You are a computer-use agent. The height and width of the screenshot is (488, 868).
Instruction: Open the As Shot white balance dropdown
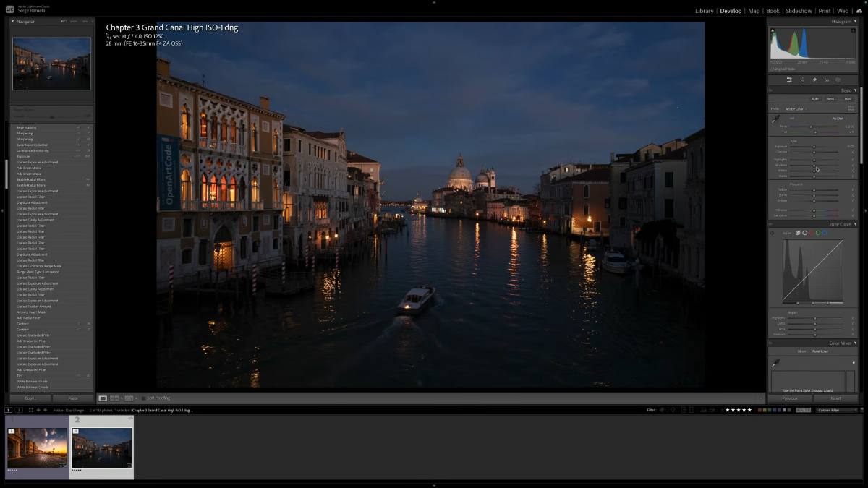838,119
